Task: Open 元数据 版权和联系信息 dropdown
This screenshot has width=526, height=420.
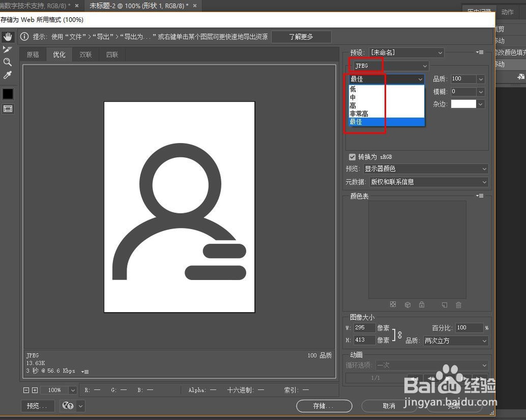Action: click(x=429, y=182)
